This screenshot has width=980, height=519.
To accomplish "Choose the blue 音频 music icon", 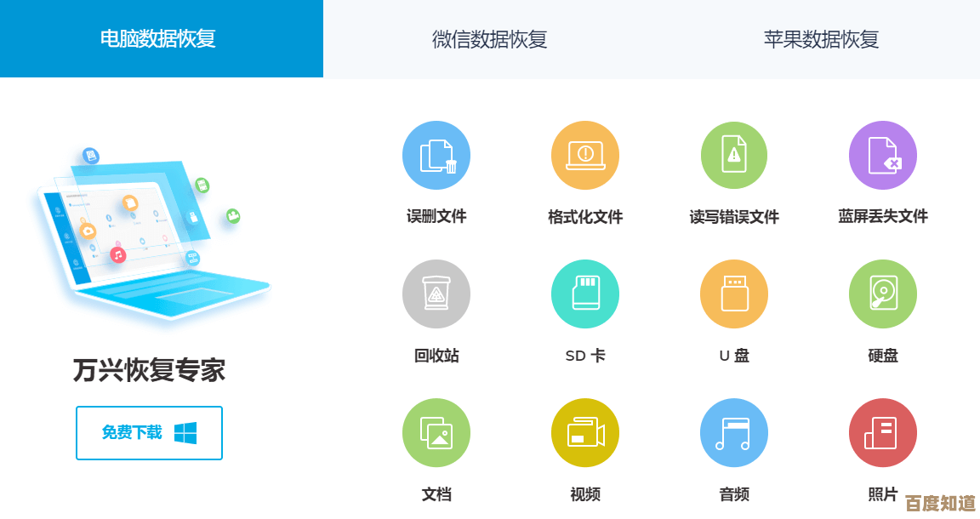I will point(734,433).
